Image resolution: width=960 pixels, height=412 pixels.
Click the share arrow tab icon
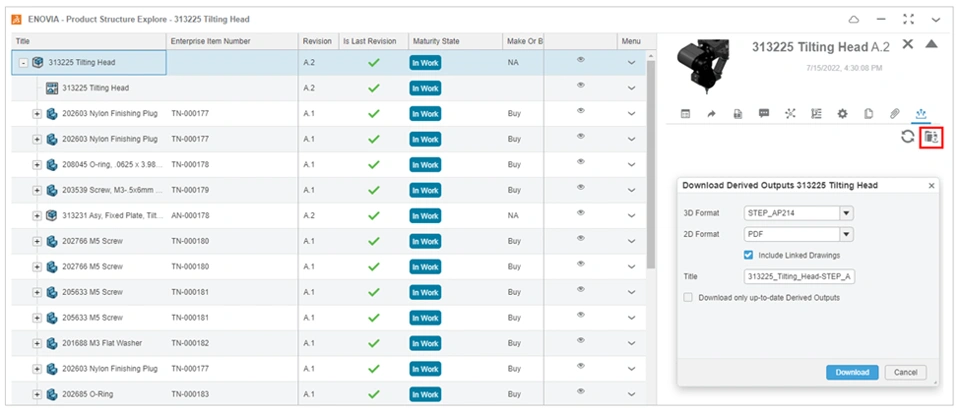coord(712,113)
